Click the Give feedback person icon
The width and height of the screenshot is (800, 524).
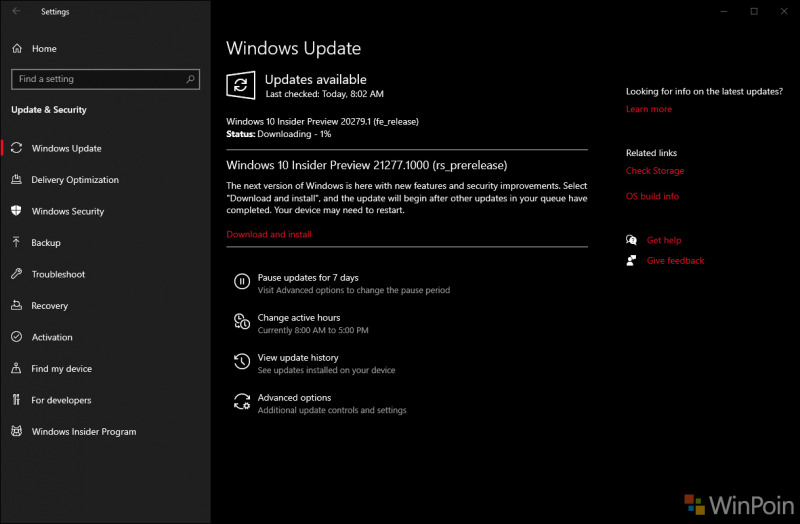coord(632,261)
